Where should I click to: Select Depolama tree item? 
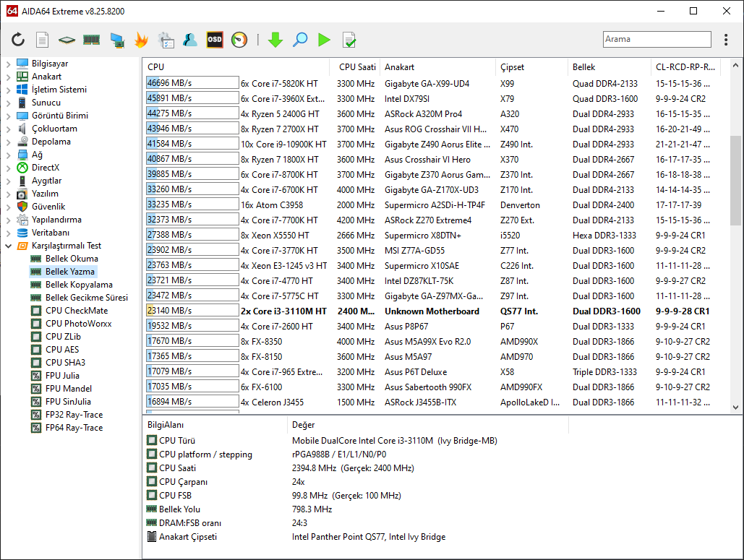tap(51, 142)
